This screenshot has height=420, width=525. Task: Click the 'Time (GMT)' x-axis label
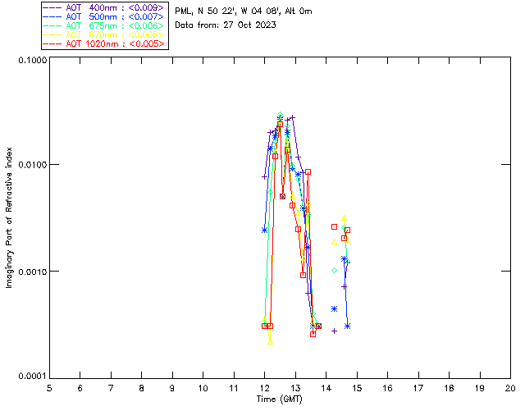pyautogui.click(x=280, y=399)
